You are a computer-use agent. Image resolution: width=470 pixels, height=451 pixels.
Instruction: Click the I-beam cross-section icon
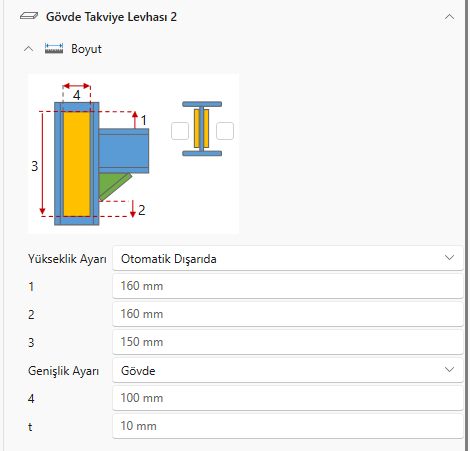[202, 129]
